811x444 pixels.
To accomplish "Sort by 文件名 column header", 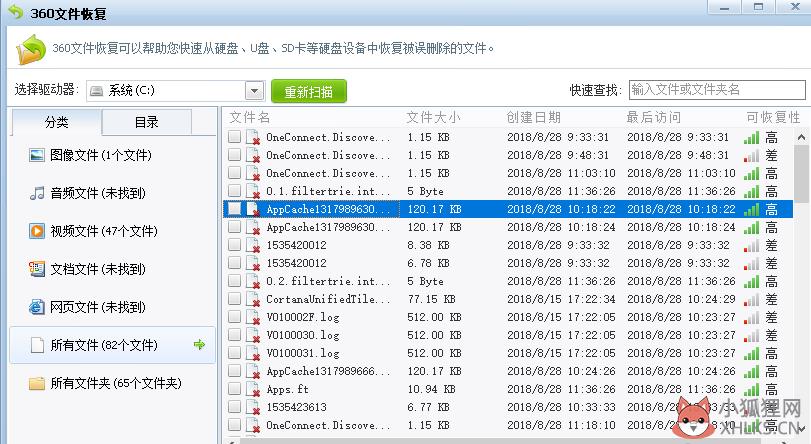I will point(250,117).
